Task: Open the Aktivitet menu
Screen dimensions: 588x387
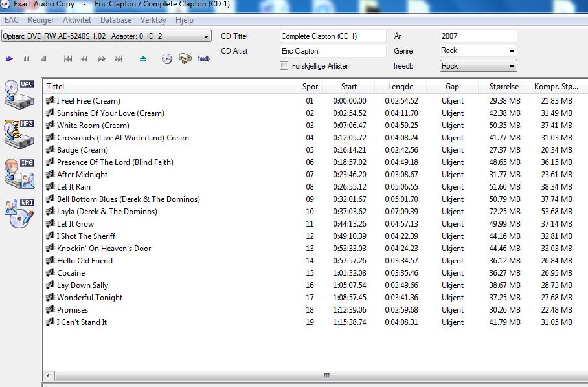Action: 77,20
